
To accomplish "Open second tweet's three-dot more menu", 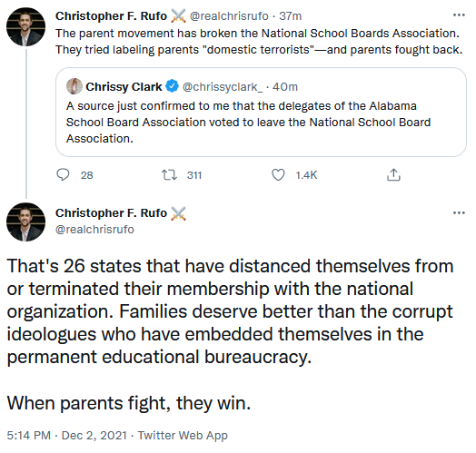I will (459, 212).
